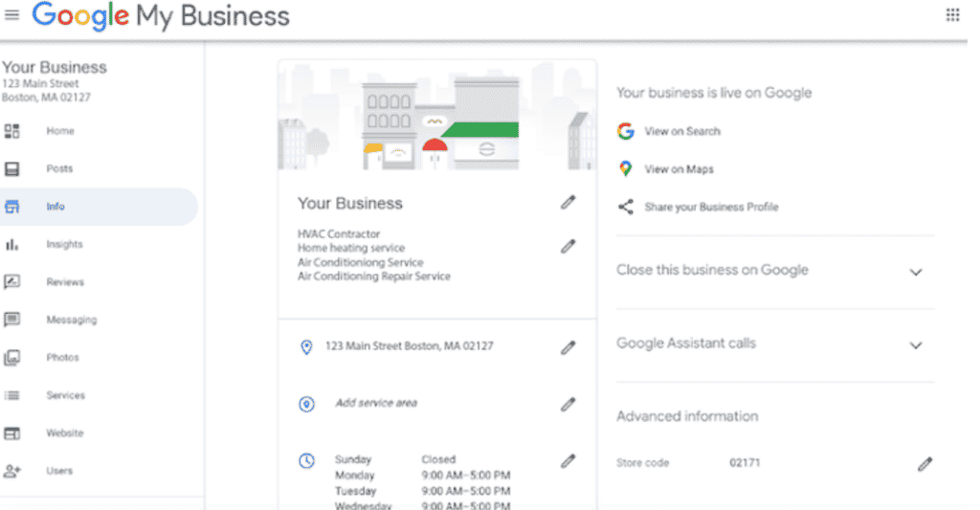Expand Google Assistant calls chevron
This screenshot has height=510, width=980.
(916, 345)
